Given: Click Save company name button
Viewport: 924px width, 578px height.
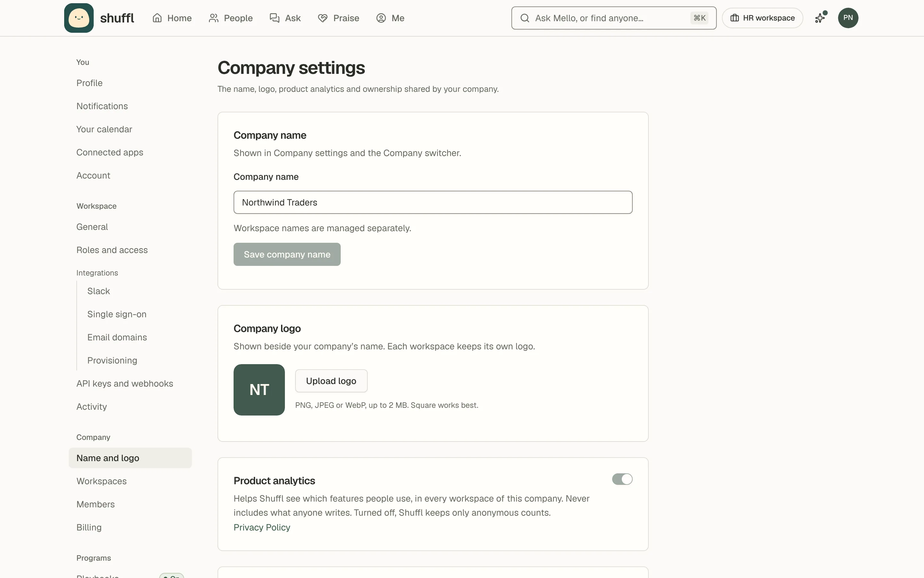Looking at the screenshot, I should (287, 254).
